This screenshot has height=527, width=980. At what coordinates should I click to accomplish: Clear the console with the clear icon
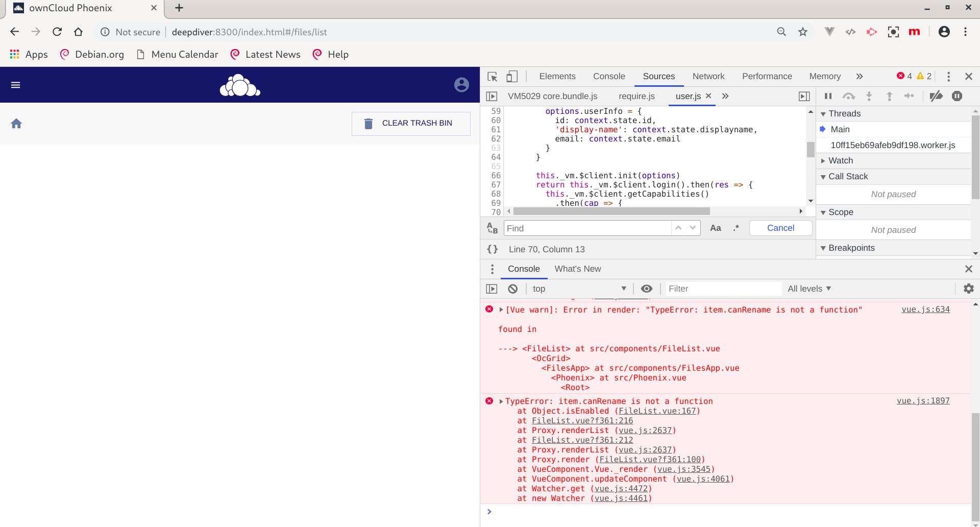[x=512, y=289]
